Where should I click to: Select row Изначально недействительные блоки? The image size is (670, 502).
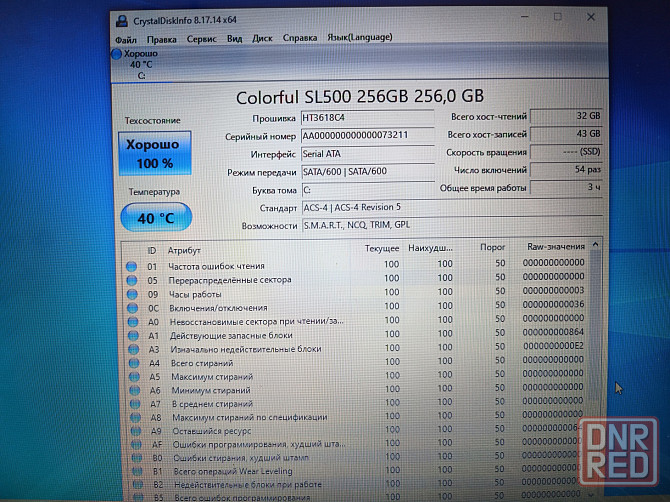(x=356, y=348)
